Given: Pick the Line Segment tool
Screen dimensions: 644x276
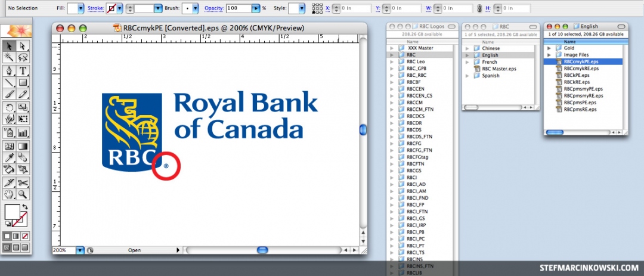Looking at the screenshot, I should coord(10,82).
